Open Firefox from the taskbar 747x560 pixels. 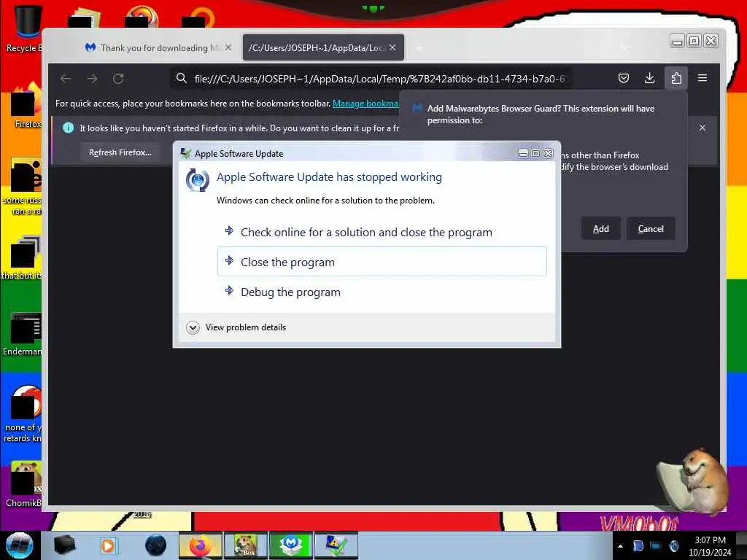[x=201, y=545]
